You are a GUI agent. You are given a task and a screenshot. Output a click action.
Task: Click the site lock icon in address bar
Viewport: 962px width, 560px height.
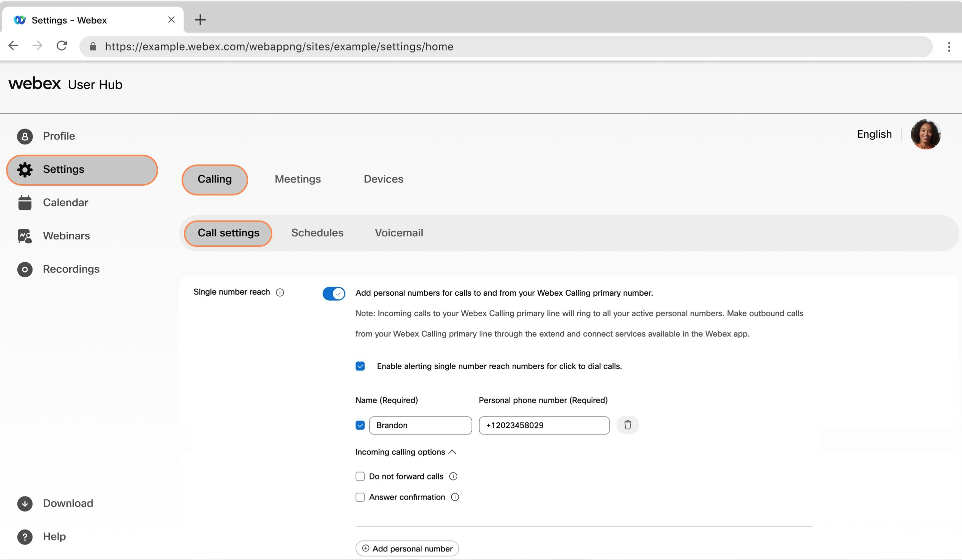pyautogui.click(x=93, y=47)
